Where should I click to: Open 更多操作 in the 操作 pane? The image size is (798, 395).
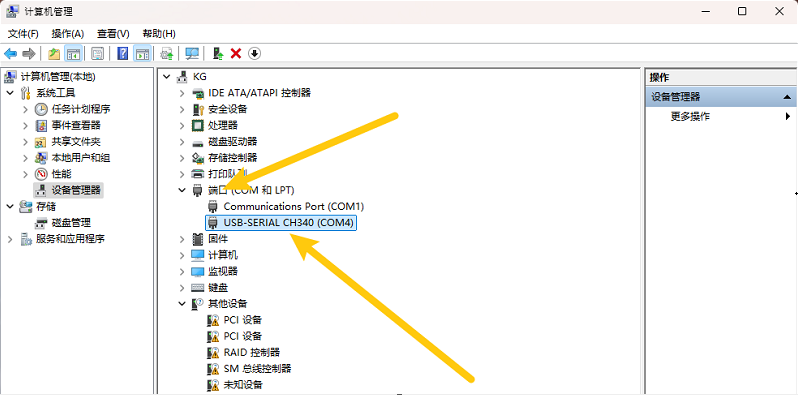(x=690, y=117)
